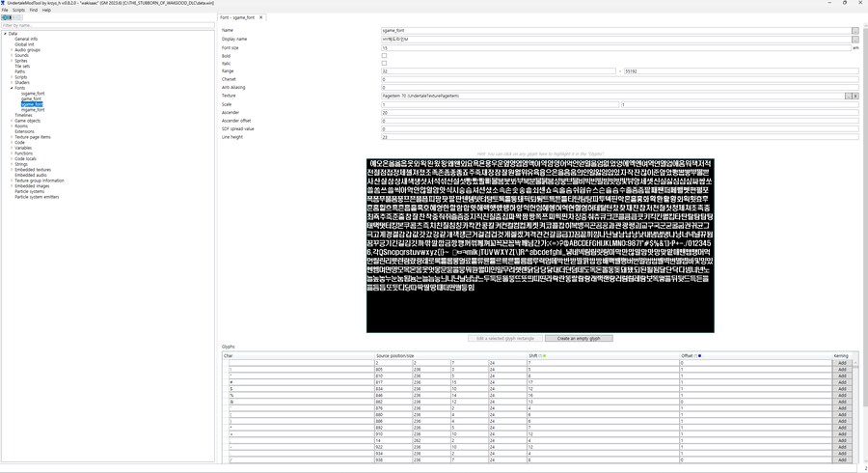Open the File menu

point(5,10)
